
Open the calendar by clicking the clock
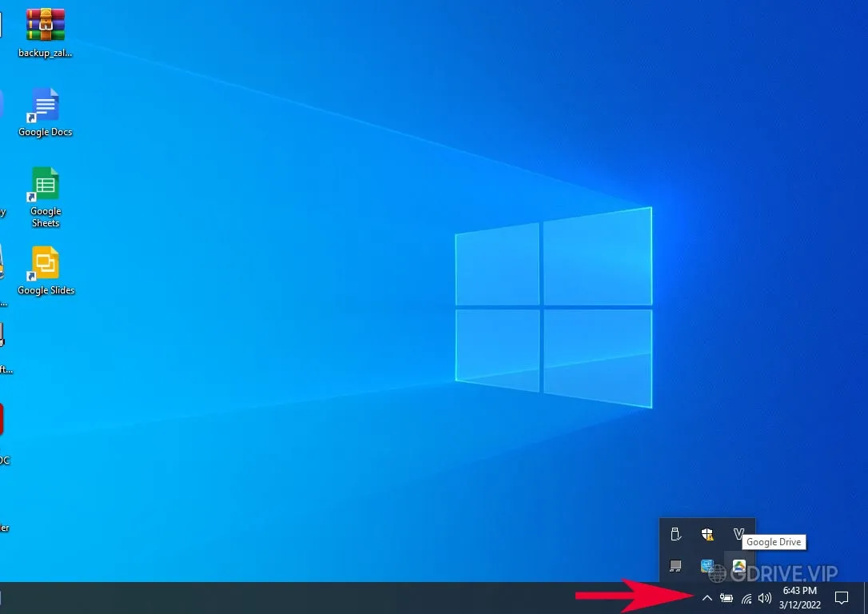(798, 592)
